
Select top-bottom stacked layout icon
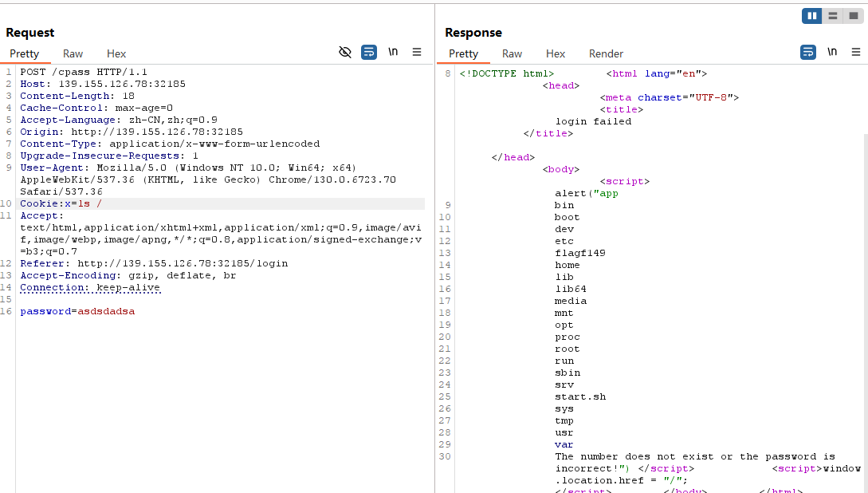(833, 16)
